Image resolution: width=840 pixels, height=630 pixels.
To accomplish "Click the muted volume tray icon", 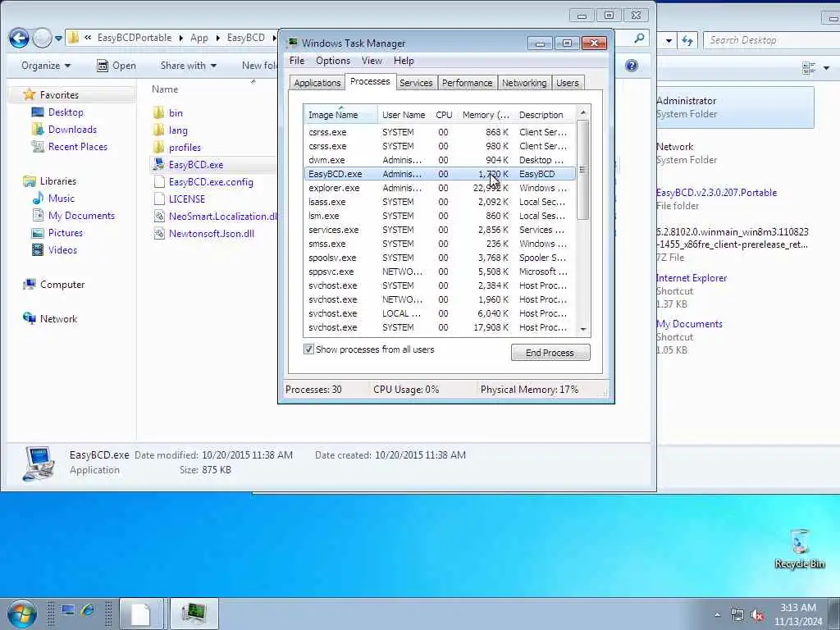I will [x=757, y=615].
